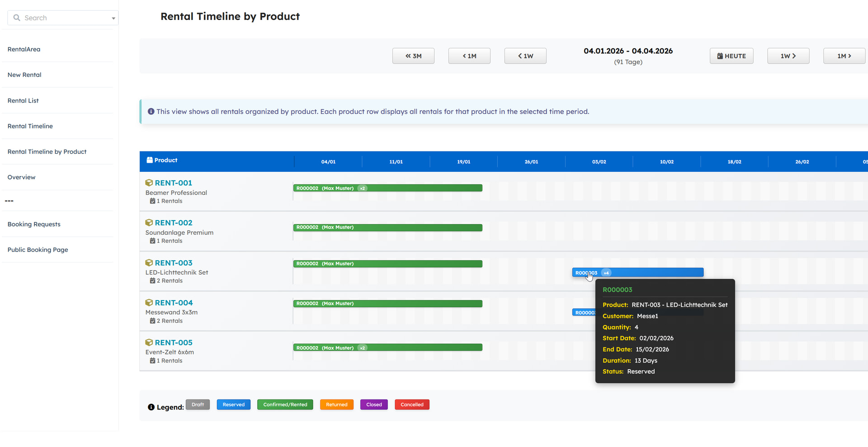Expand the search dropdown arrow

(113, 19)
